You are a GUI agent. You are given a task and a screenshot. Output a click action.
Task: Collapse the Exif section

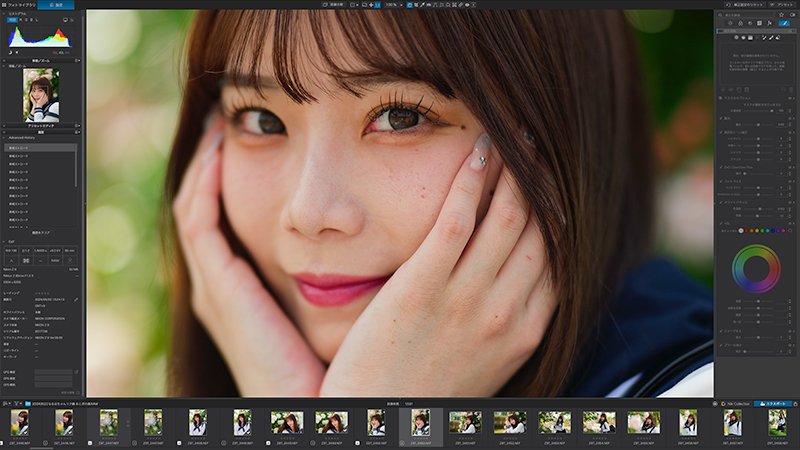4,242
